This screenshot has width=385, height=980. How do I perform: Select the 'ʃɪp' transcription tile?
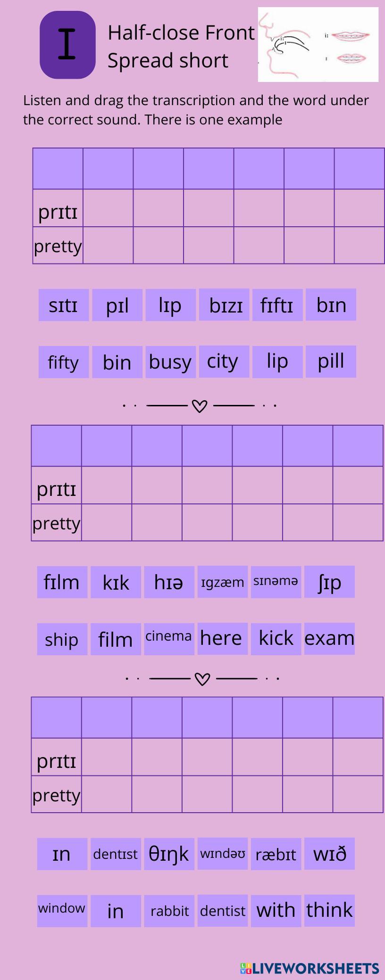click(329, 582)
